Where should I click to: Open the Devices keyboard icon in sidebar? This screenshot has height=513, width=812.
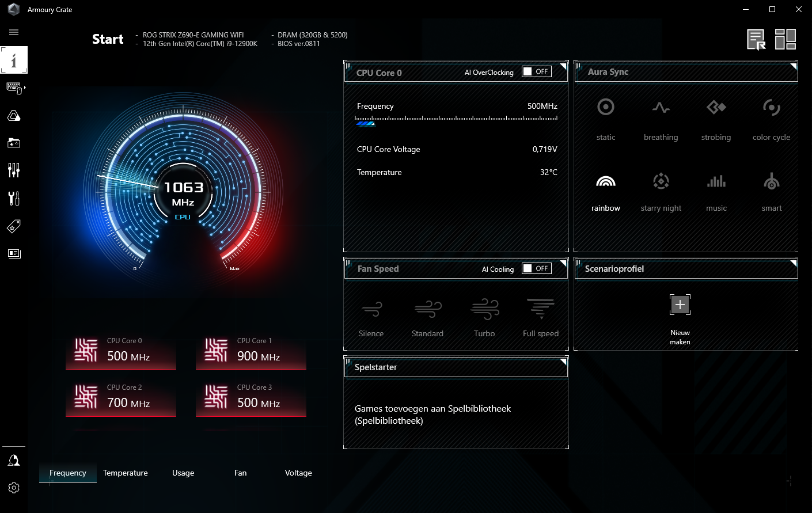tap(14, 88)
